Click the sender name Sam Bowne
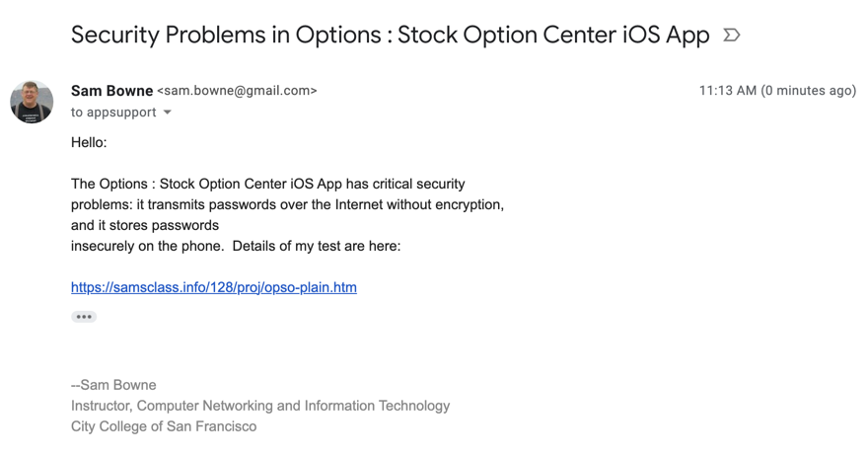Image resolution: width=868 pixels, height=457 pixels. 111,91
